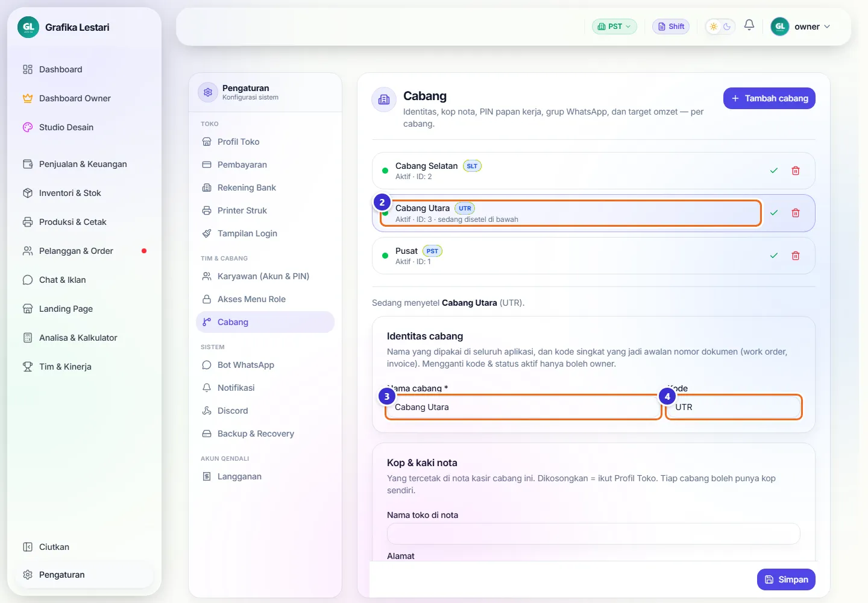
Task: Open Chat & Iklan section
Action: [84, 280]
